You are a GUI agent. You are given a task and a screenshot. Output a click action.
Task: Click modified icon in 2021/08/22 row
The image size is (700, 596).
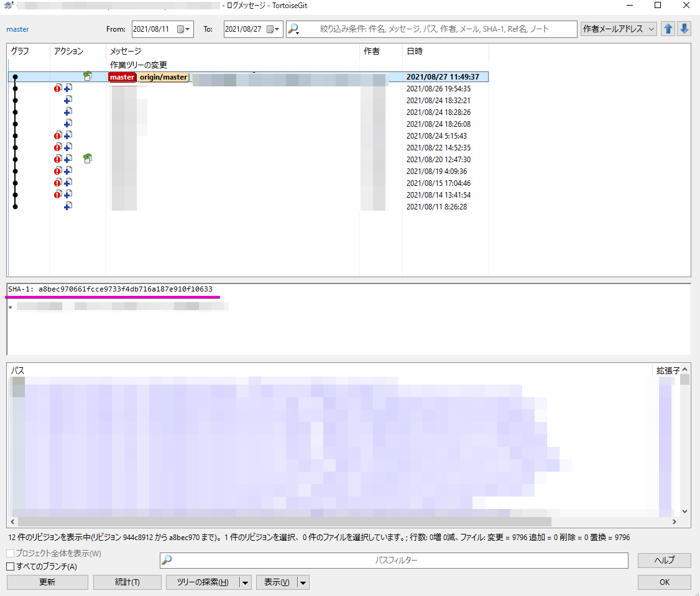pyautogui.click(x=58, y=147)
